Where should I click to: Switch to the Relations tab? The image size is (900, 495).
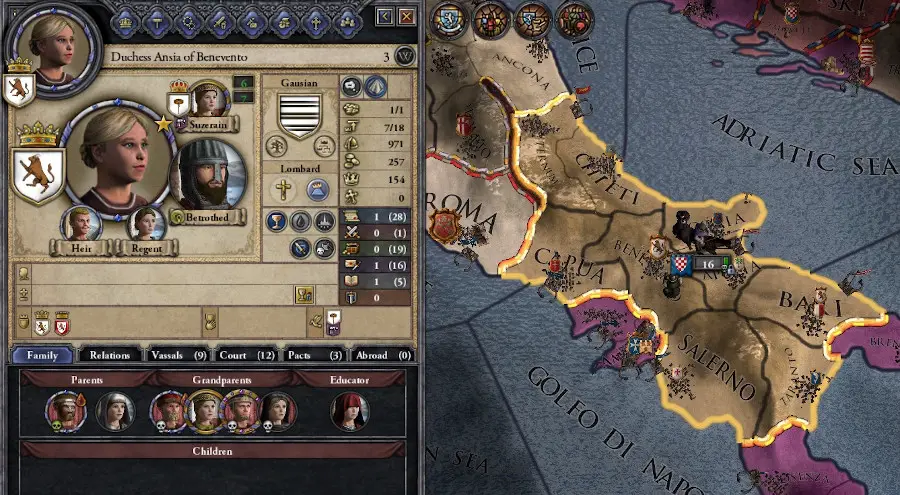point(110,355)
